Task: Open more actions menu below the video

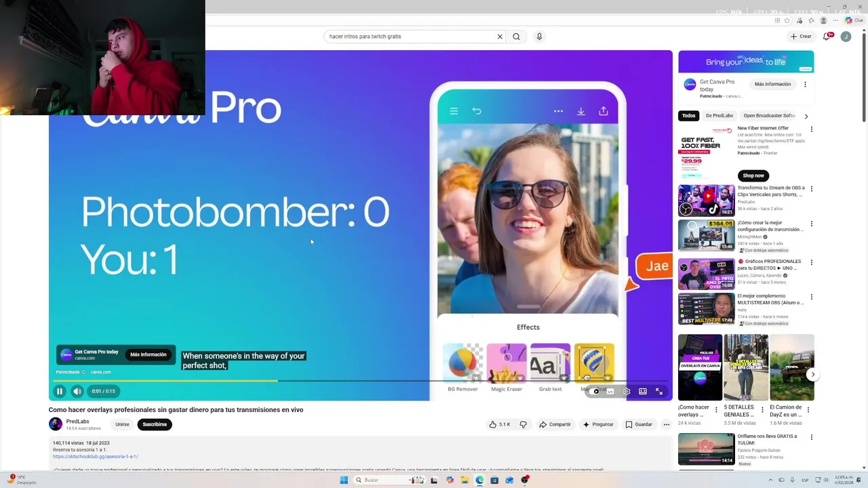Action: tap(667, 424)
